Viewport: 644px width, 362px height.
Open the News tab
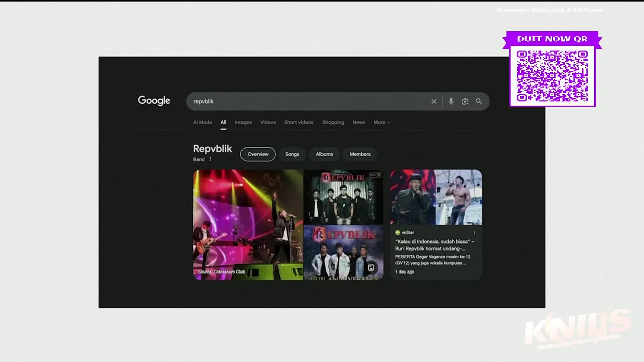[x=359, y=122]
